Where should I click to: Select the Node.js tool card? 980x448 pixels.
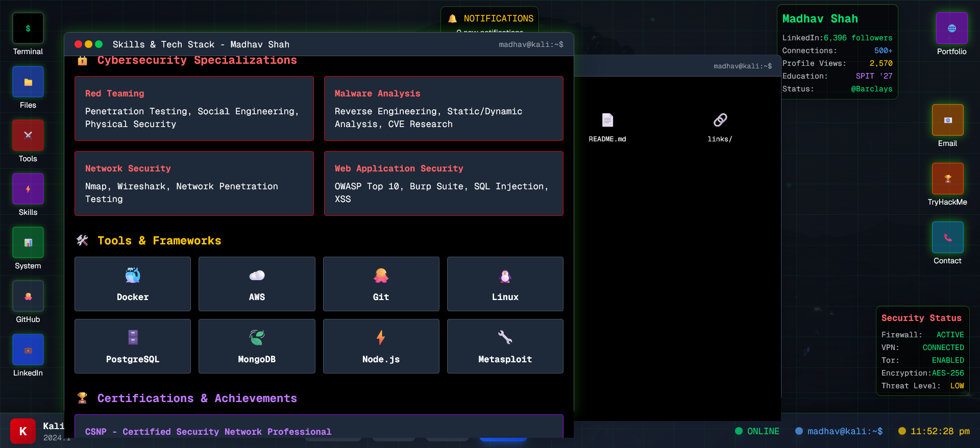point(381,346)
